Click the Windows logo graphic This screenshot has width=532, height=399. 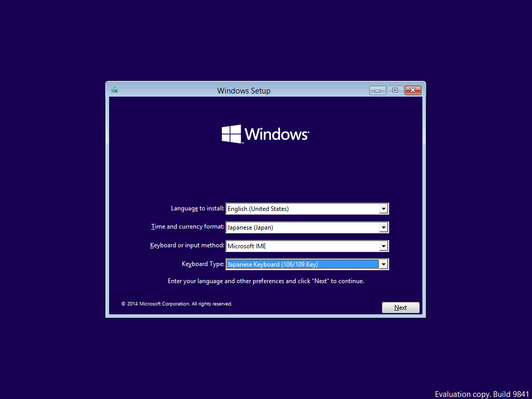point(265,134)
